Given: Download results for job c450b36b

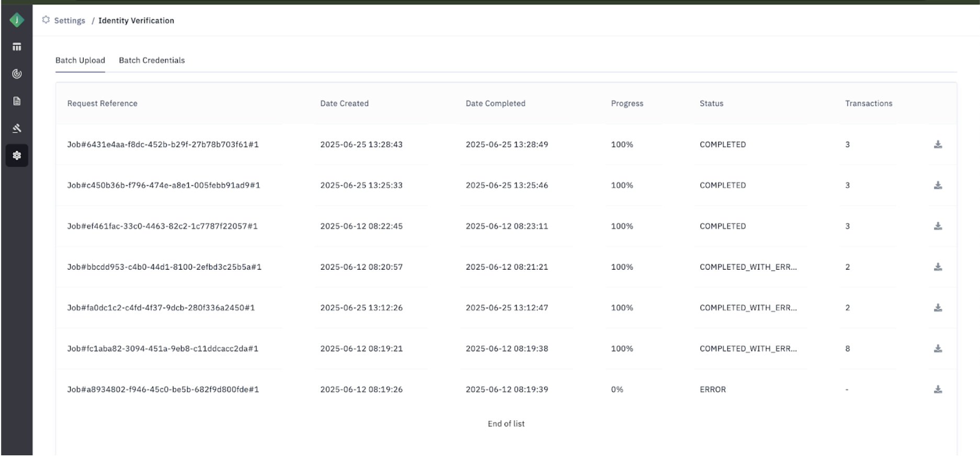Looking at the screenshot, I should click(x=938, y=185).
